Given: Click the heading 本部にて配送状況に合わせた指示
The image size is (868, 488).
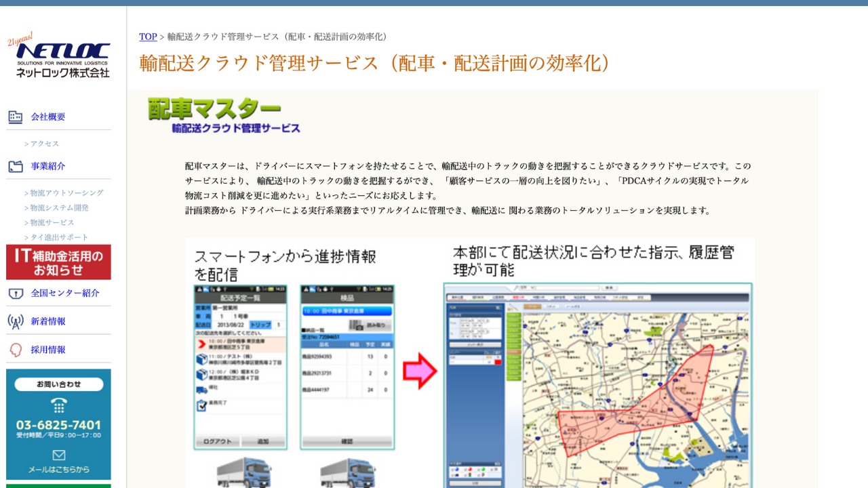Looking at the screenshot, I should 593,261.
